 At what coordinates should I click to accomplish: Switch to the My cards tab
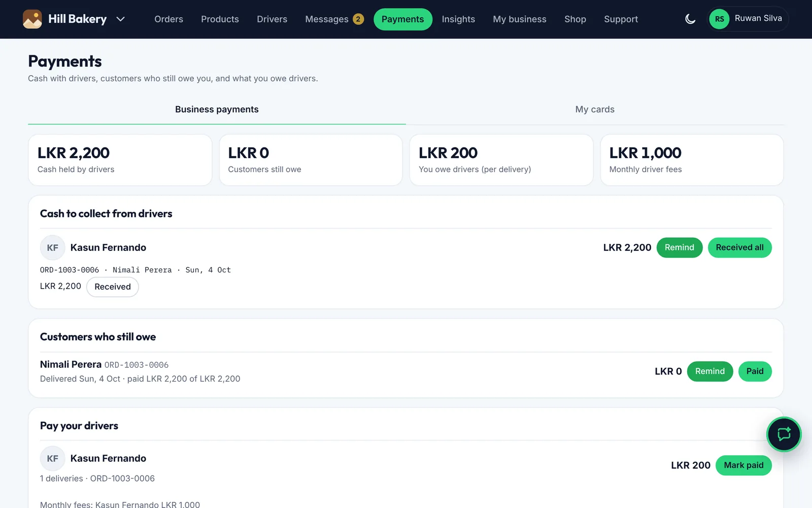(595, 110)
